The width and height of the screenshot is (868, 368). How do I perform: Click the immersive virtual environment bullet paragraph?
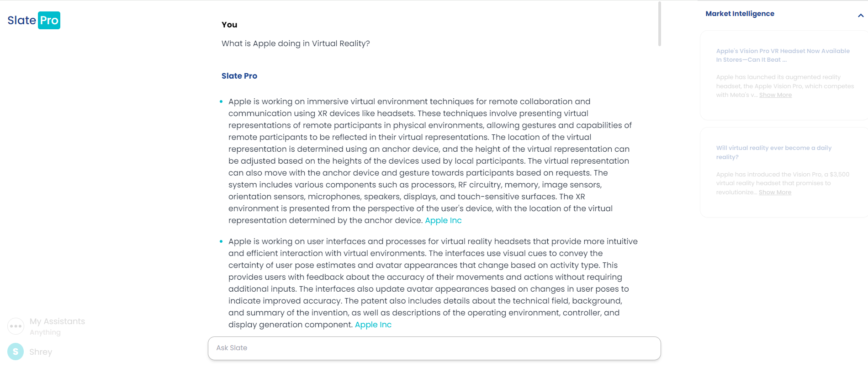(429, 161)
